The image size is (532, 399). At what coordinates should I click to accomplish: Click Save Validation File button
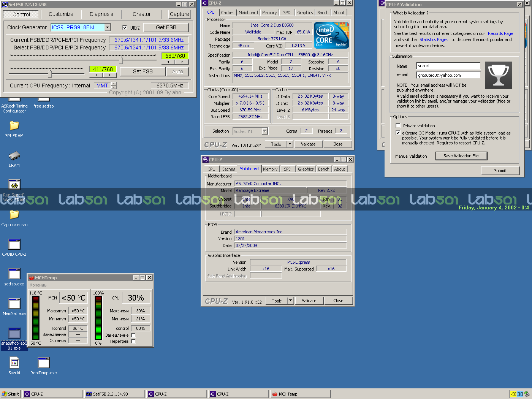click(x=461, y=156)
